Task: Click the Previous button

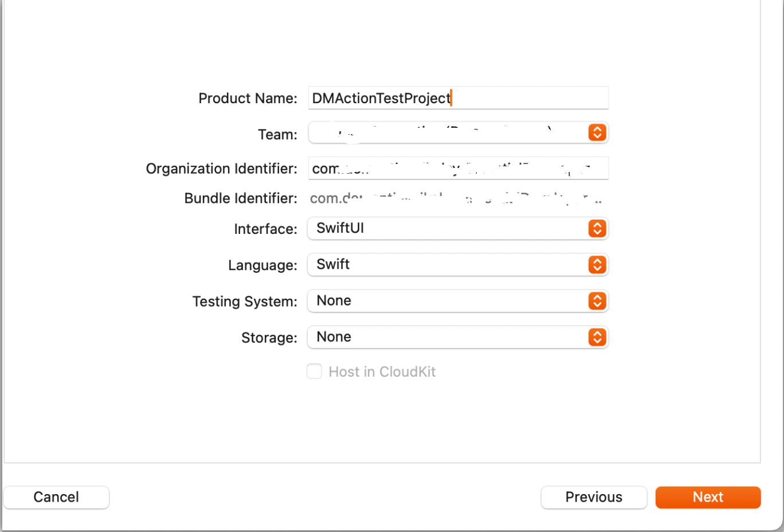Action: 594,497
